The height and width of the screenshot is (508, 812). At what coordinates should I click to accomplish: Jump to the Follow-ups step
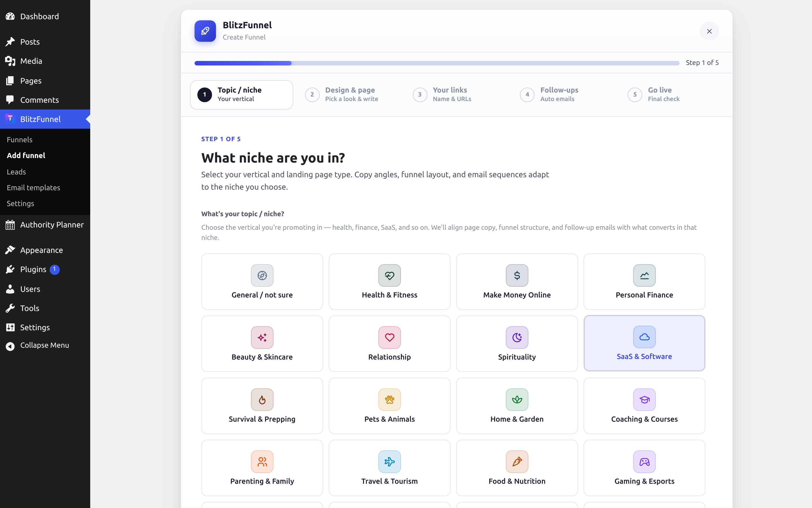tap(564, 95)
